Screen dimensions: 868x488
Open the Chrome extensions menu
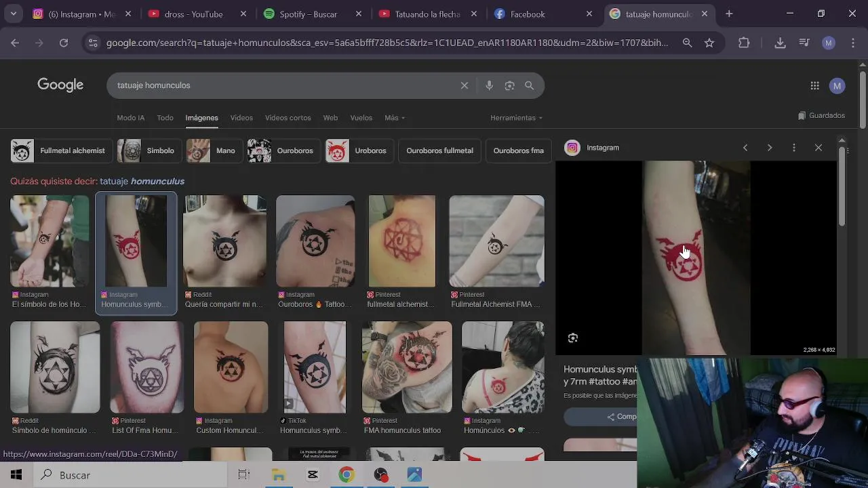(x=744, y=43)
